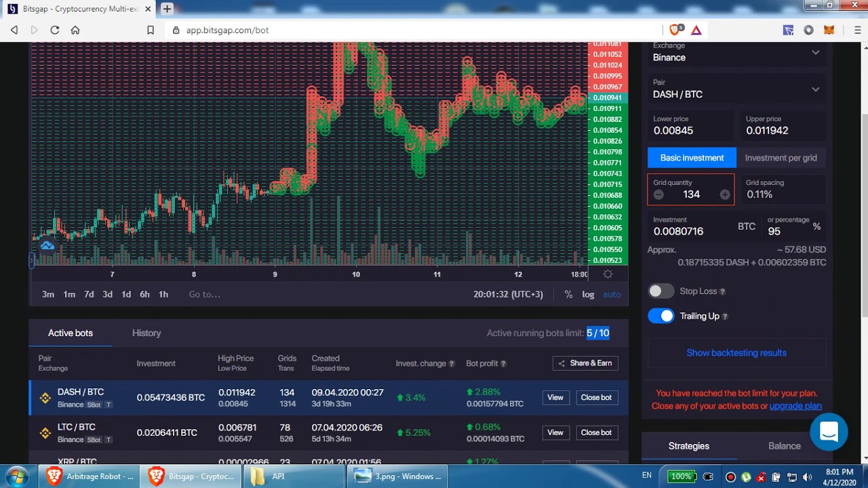Click the Share & Earn button
Image resolution: width=868 pixels, height=488 pixels.
[x=585, y=363]
